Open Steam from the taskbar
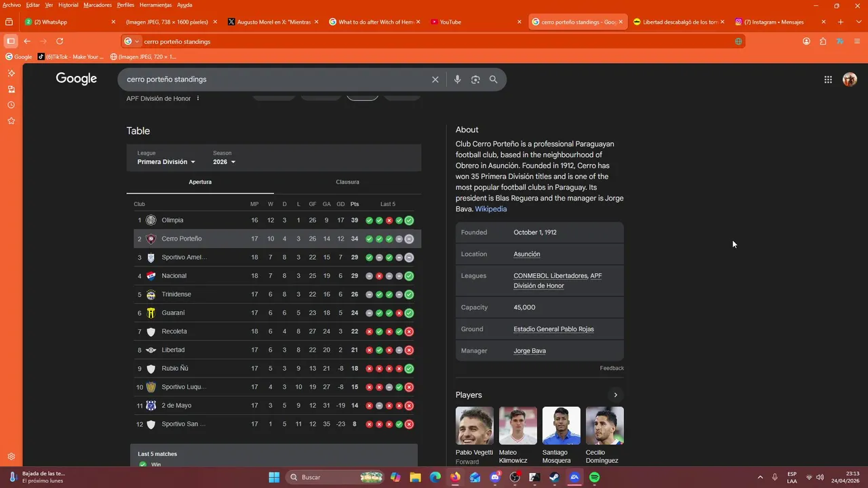 (554, 477)
